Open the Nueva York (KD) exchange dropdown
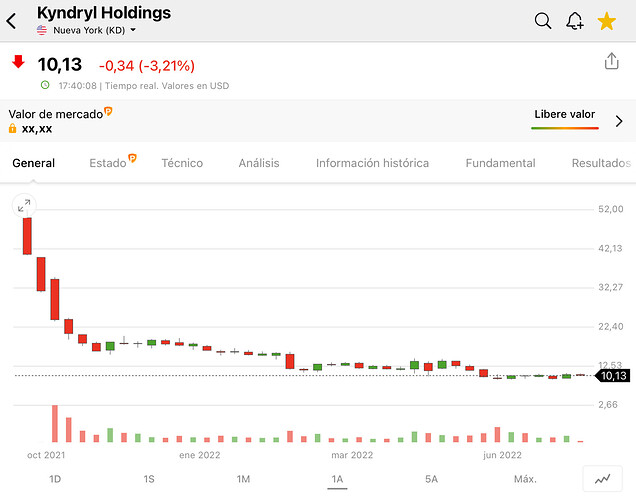The height and width of the screenshot is (500, 636). (87, 30)
